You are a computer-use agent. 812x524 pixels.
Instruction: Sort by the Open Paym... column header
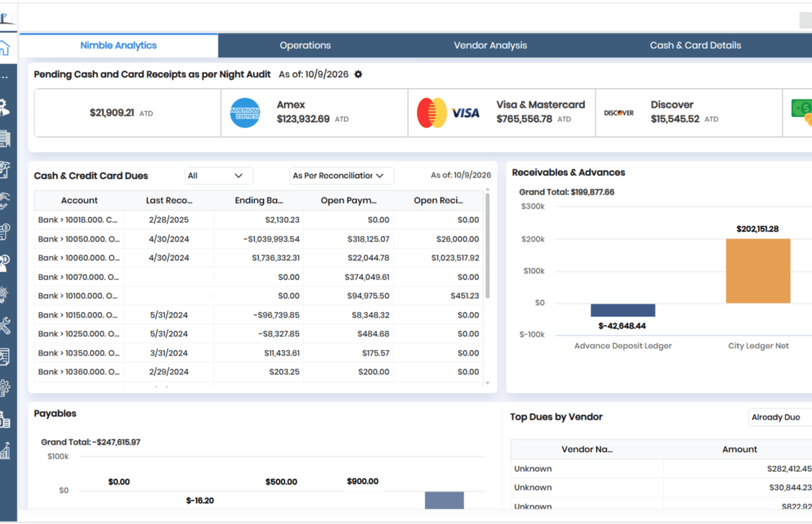coord(349,201)
